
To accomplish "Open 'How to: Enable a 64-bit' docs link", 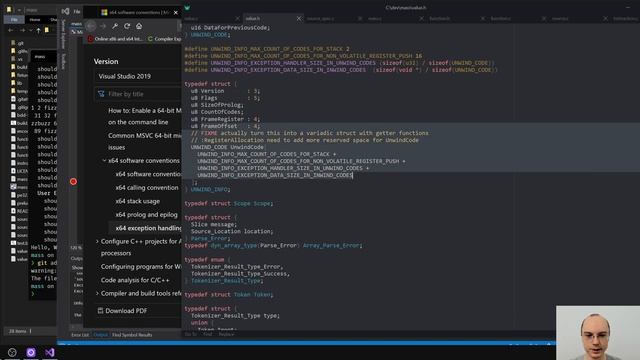I will [x=144, y=116].
